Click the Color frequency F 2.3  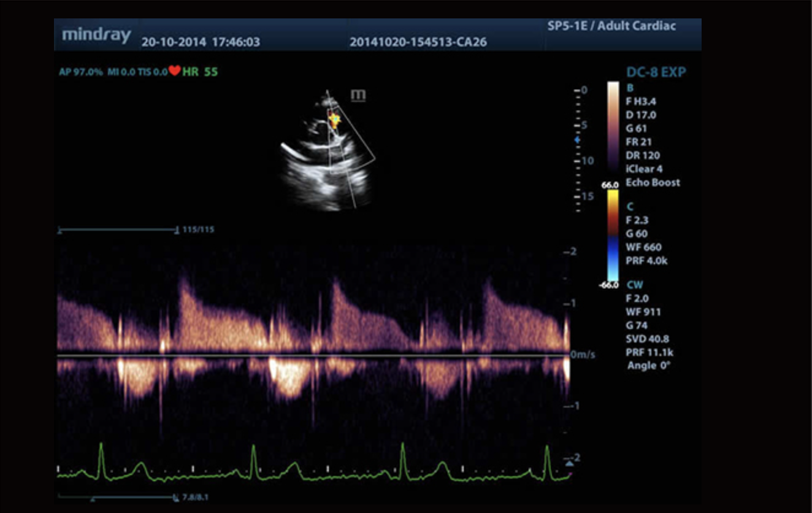point(637,220)
